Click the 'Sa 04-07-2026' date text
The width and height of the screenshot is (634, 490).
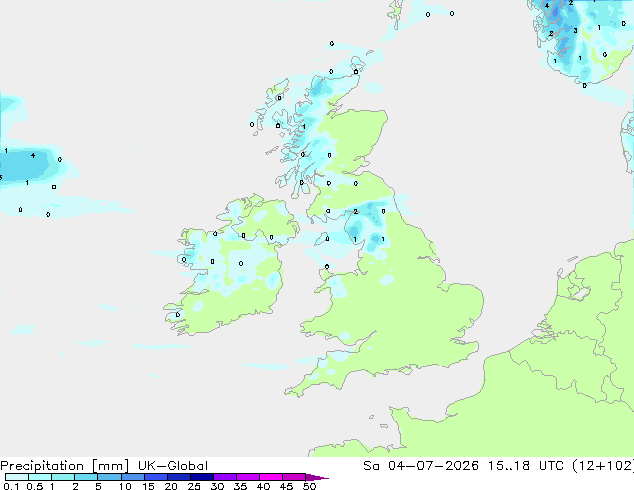click(x=421, y=466)
